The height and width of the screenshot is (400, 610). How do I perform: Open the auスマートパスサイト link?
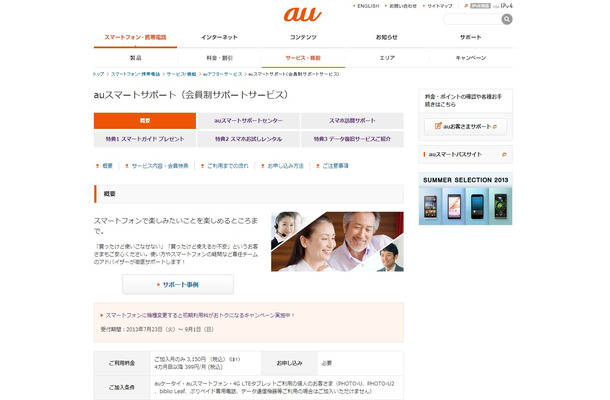coord(459,156)
